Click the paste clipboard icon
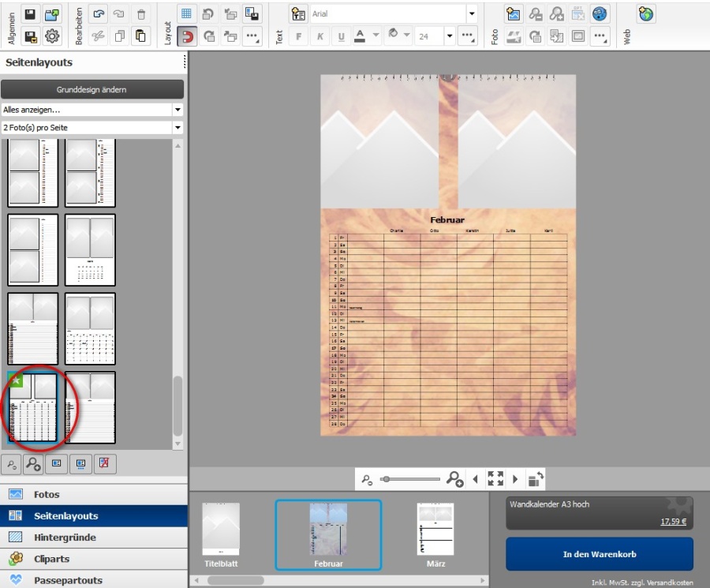 (x=141, y=36)
